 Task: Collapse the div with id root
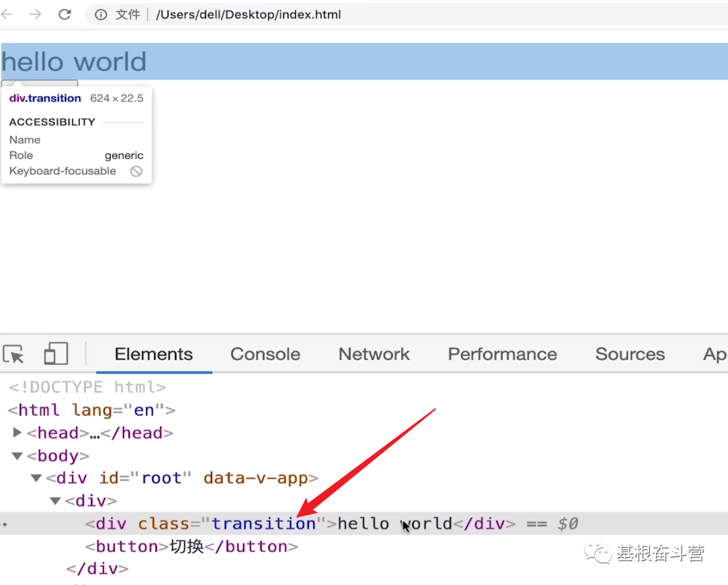tap(36, 478)
